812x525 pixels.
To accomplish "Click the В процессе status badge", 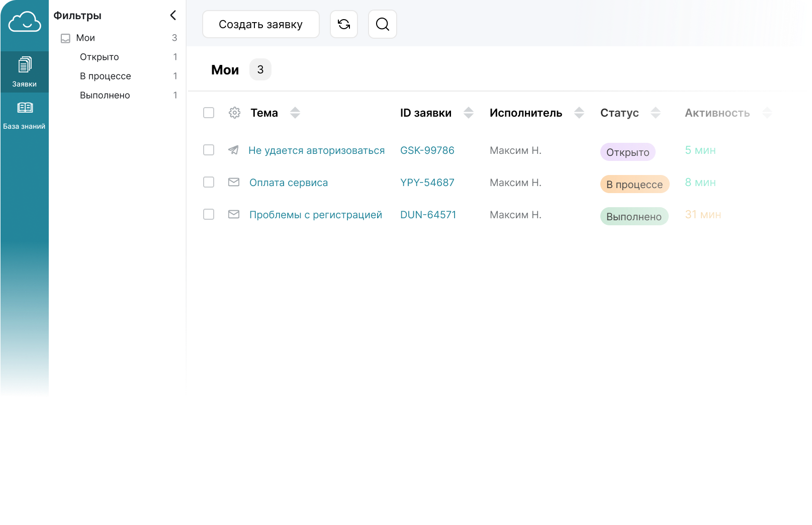I will tap(635, 184).
